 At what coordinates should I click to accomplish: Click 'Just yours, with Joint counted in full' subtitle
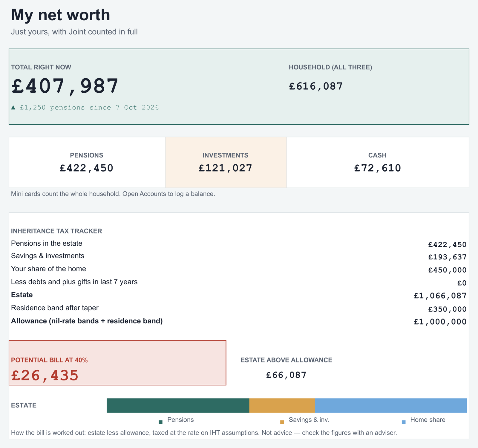[x=74, y=32]
